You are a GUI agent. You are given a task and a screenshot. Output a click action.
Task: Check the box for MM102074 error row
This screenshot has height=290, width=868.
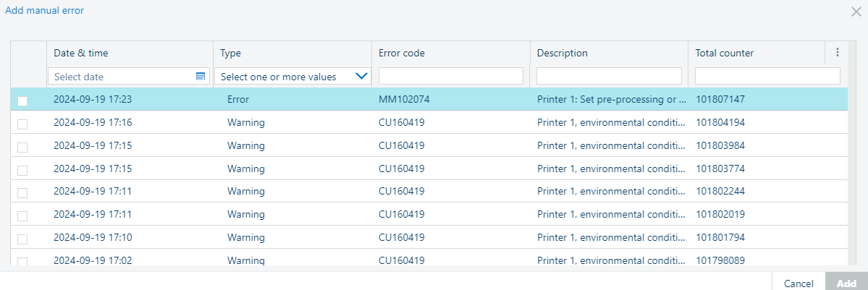22,101
